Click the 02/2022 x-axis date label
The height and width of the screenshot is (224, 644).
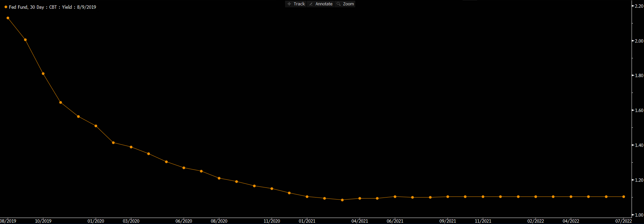point(536,221)
